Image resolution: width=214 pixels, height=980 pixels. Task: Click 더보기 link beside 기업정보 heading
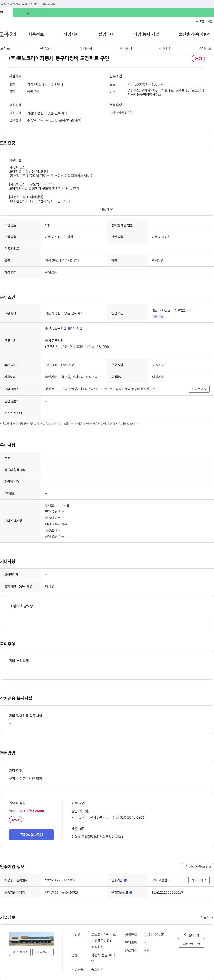(206, 917)
